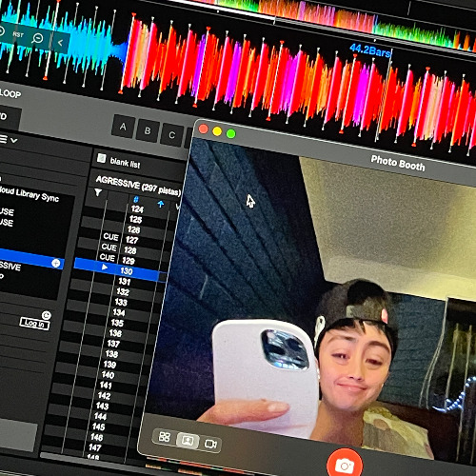476x476 pixels.
Task: Click the plus icon on highlighted playlist
Action: [56, 263]
